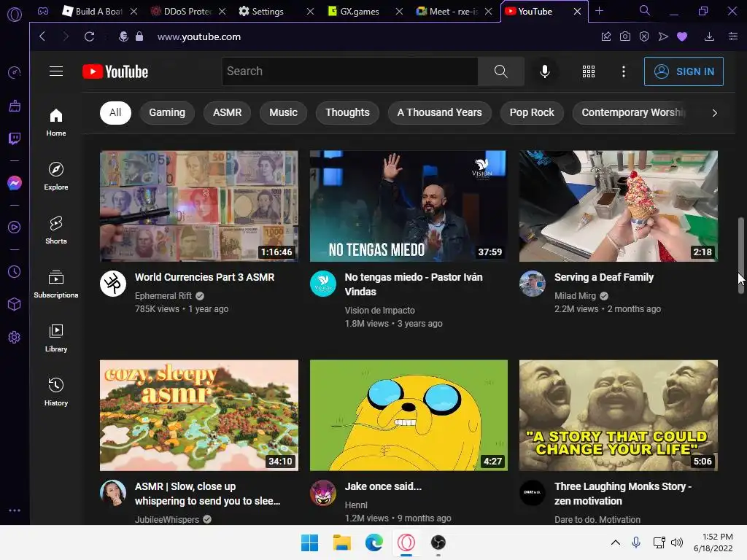Open the YouTube apps grid icon
Viewport: 747px width, 560px height.
[x=589, y=71]
